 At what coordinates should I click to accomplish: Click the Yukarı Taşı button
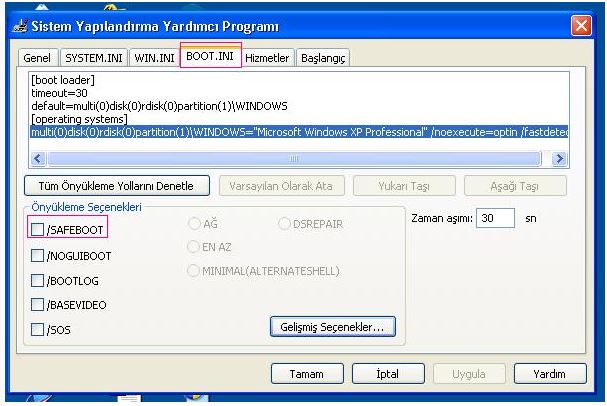pyautogui.click(x=404, y=186)
